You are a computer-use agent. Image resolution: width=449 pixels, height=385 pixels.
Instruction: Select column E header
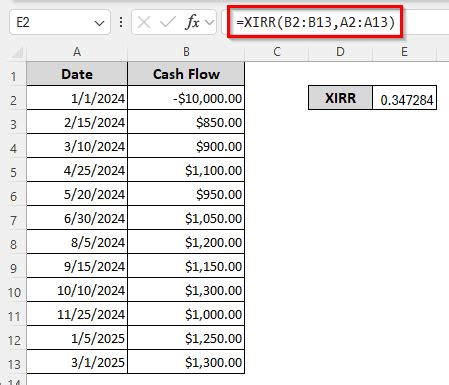coord(404,52)
